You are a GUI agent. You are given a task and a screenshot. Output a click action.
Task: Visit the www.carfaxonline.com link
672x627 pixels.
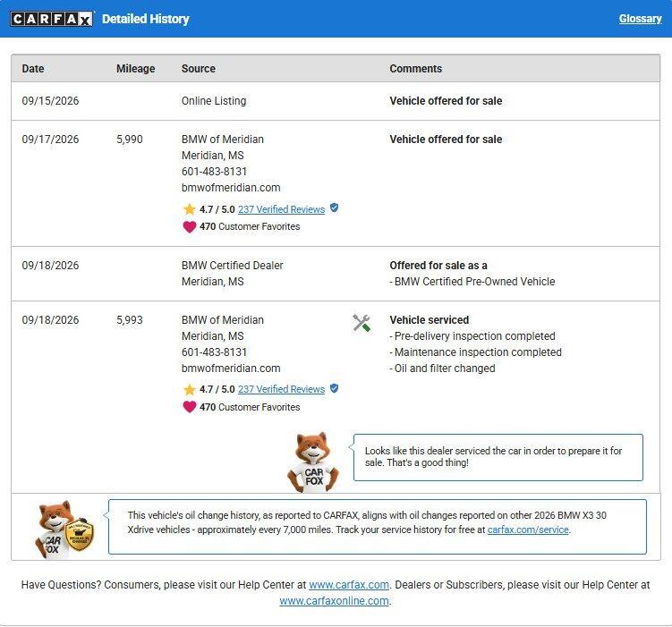point(334,601)
